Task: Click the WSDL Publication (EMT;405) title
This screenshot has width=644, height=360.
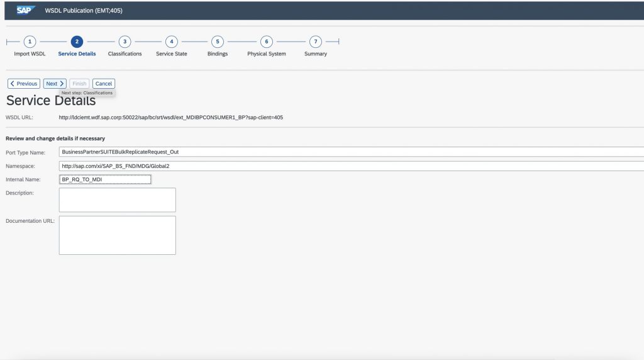Action: pos(84,10)
